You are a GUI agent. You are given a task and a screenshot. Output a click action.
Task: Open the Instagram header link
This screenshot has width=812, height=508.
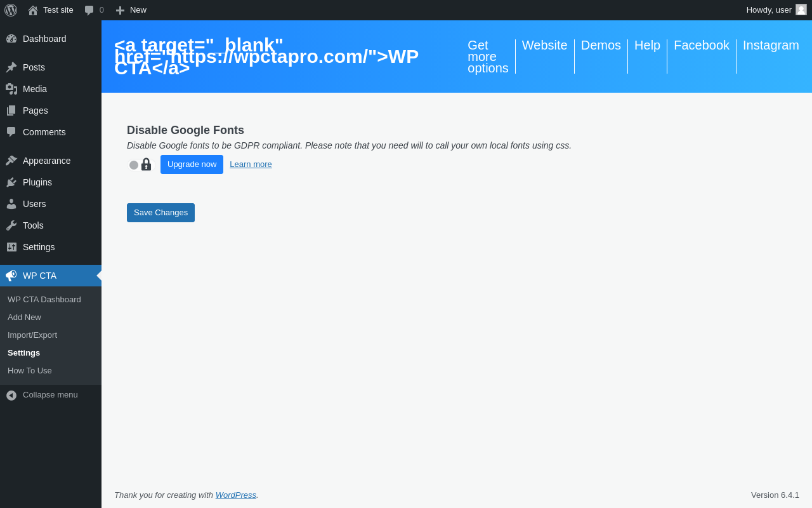coord(771,45)
